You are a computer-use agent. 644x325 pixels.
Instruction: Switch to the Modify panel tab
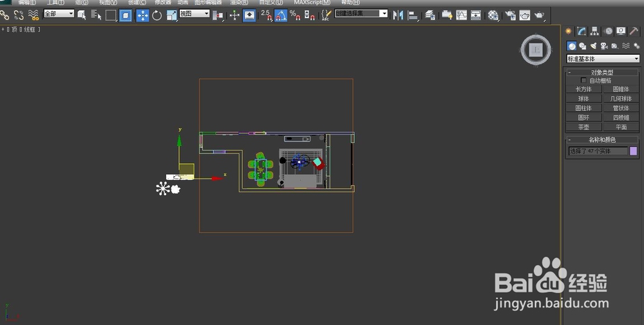pos(582,31)
